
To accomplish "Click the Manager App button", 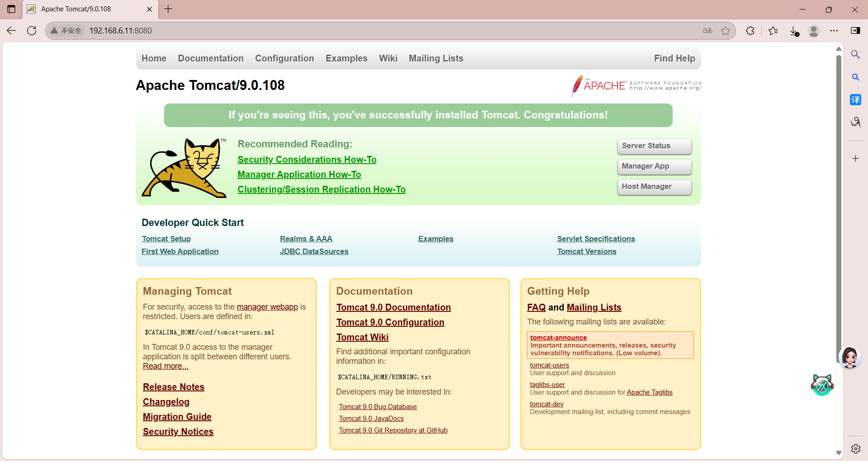I will click(654, 166).
